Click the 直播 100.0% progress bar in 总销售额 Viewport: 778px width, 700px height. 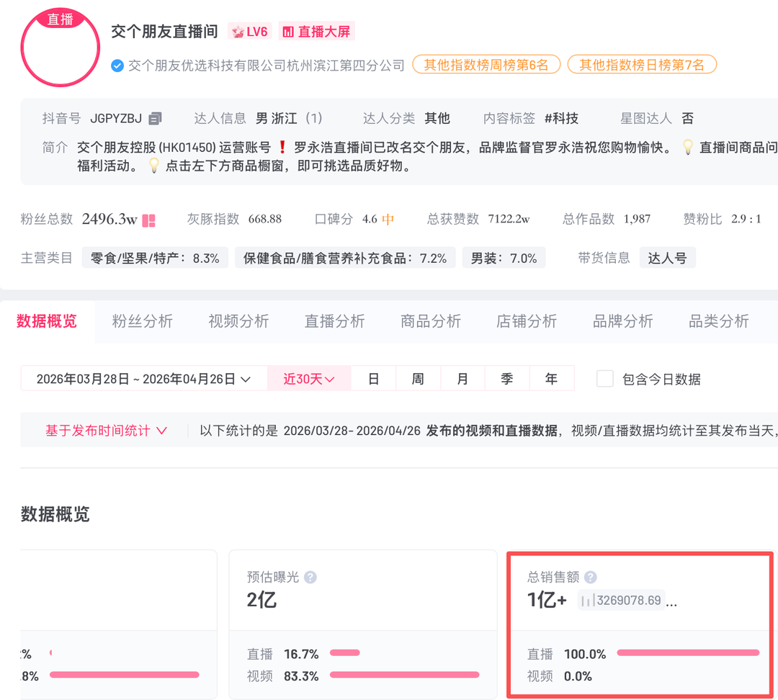pos(688,652)
